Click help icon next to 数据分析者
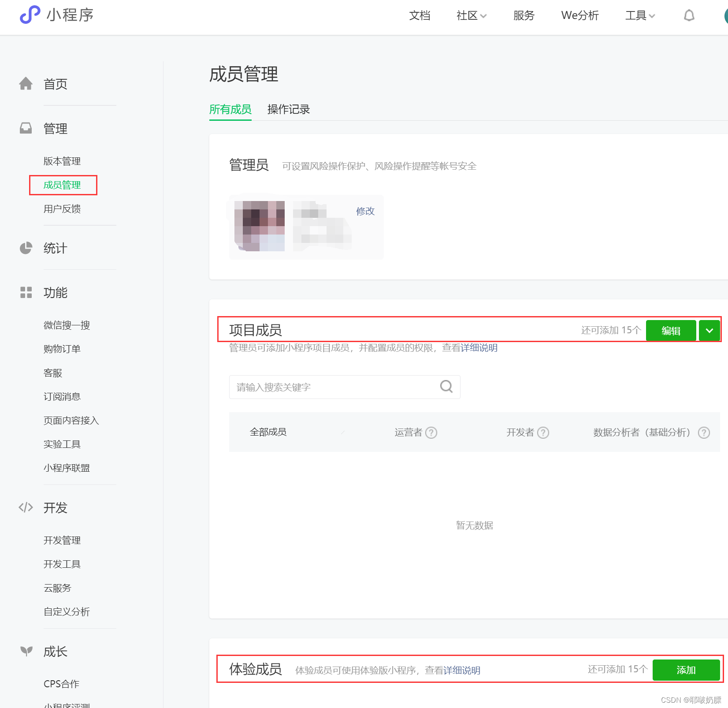728x708 pixels. click(x=704, y=432)
